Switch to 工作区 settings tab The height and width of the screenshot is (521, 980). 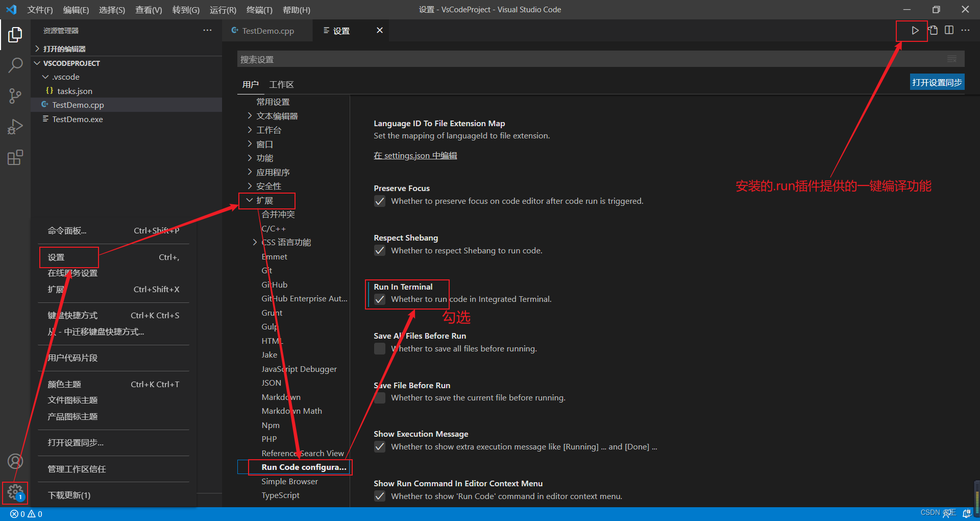tap(281, 84)
